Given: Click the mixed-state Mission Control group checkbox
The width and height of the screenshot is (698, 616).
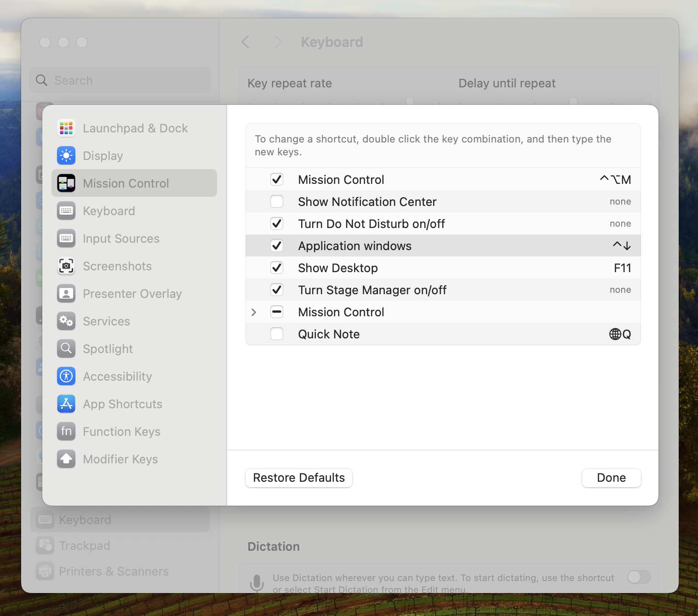Looking at the screenshot, I should pos(277,312).
